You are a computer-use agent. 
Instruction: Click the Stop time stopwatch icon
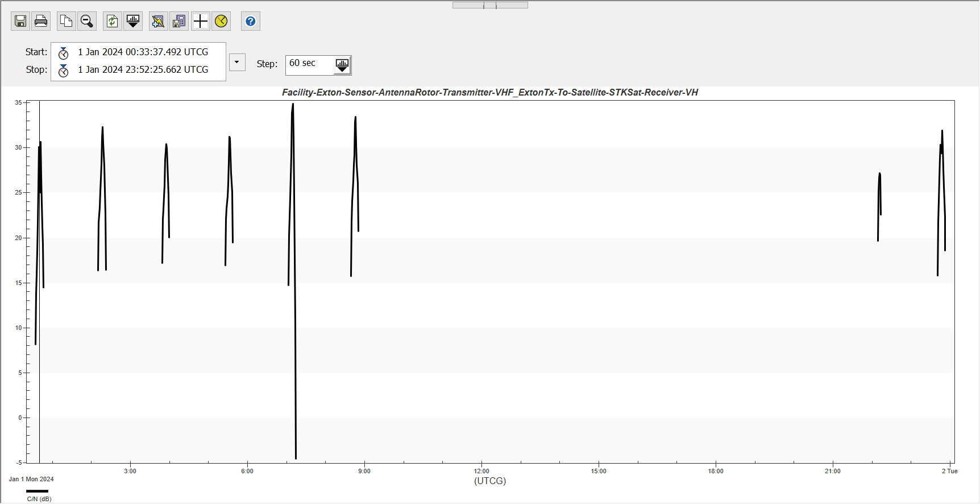[64, 71]
